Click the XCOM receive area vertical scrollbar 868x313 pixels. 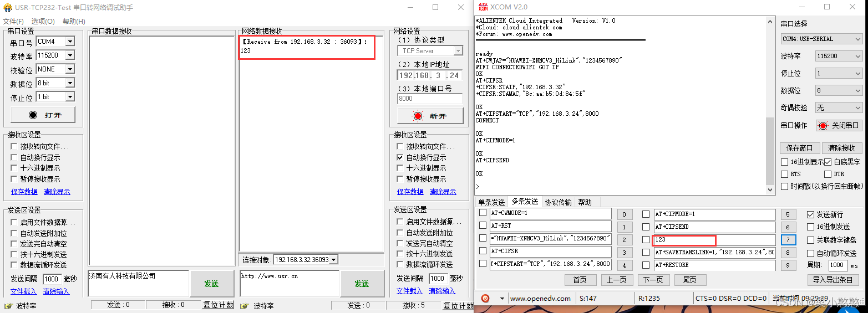click(x=769, y=105)
